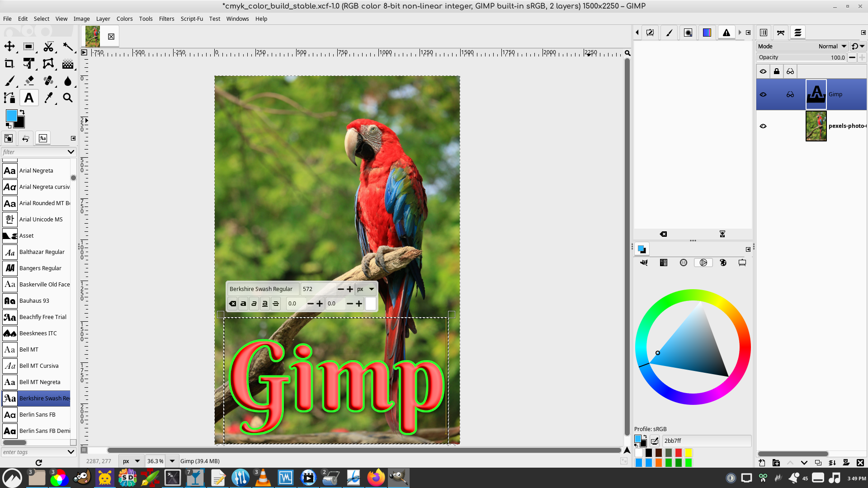
Task: Select the Color Picker eyedropper tool
Action: point(48,98)
